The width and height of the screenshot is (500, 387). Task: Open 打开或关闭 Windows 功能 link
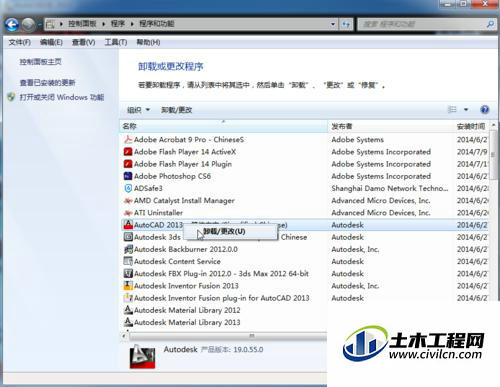(x=62, y=97)
